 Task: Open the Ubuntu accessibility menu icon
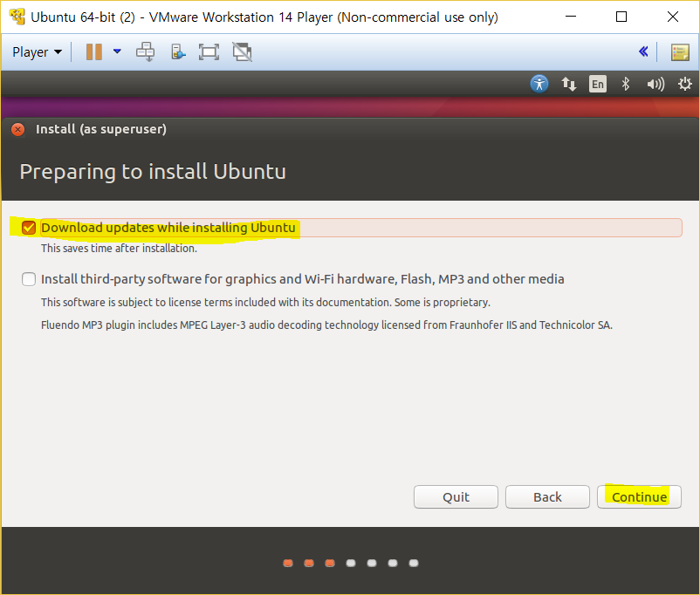[540, 84]
